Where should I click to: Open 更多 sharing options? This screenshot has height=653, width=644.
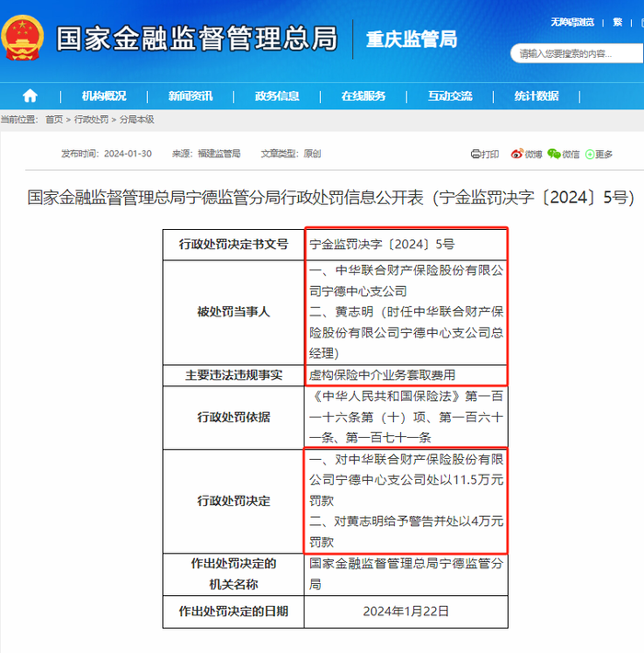tap(599, 154)
